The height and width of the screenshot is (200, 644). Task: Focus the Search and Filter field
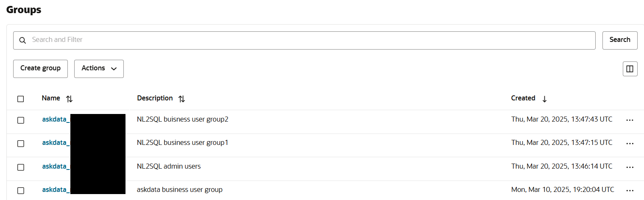click(309, 40)
